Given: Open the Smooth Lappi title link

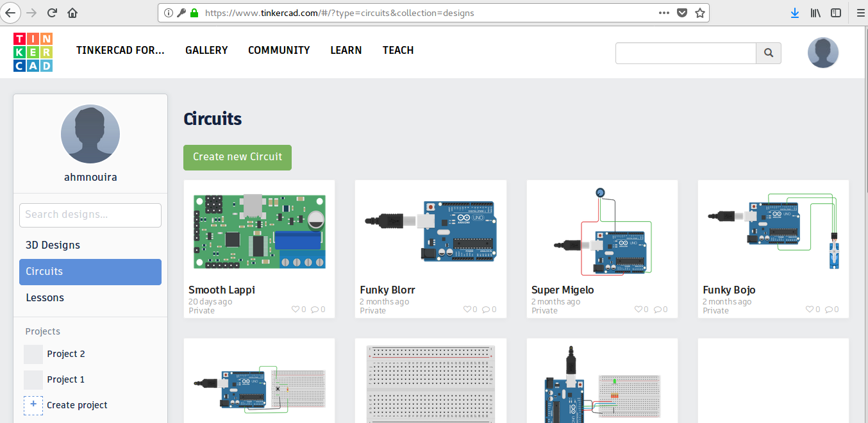Looking at the screenshot, I should coord(222,290).
